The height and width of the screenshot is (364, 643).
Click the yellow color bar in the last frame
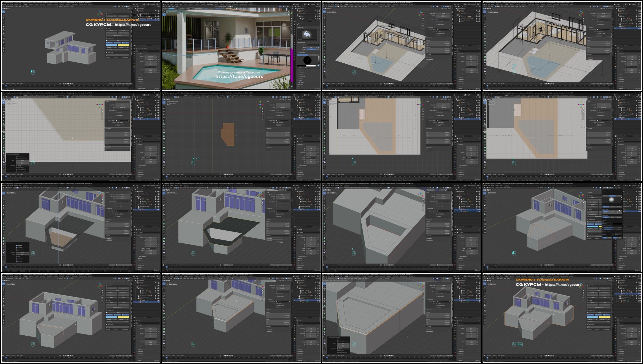[605, 317]
